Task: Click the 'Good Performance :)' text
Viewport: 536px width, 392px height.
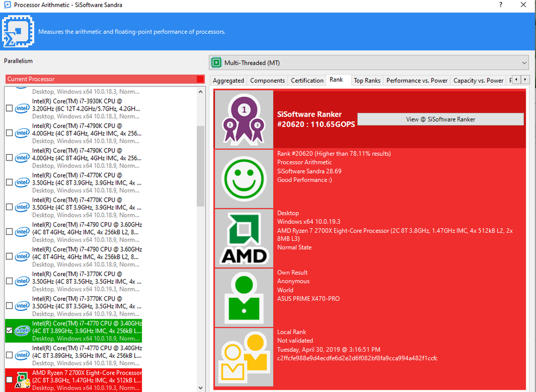Action: tap(304, 180)
